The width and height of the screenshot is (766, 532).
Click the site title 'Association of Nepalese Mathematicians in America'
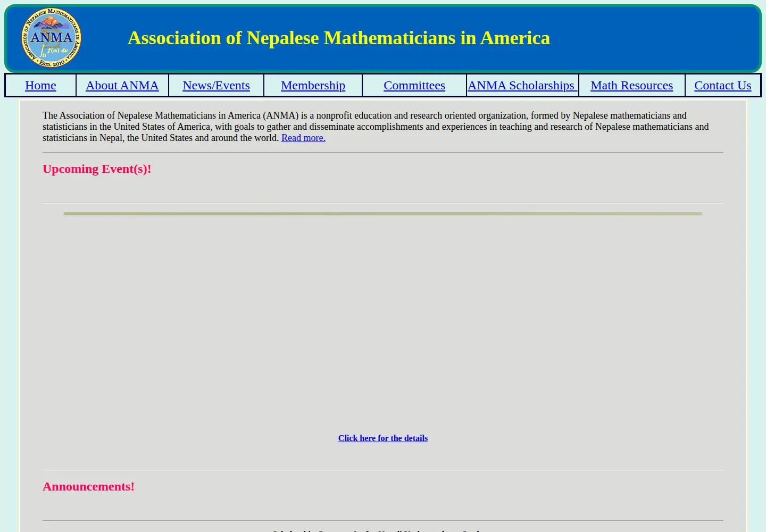click(339, 38)
